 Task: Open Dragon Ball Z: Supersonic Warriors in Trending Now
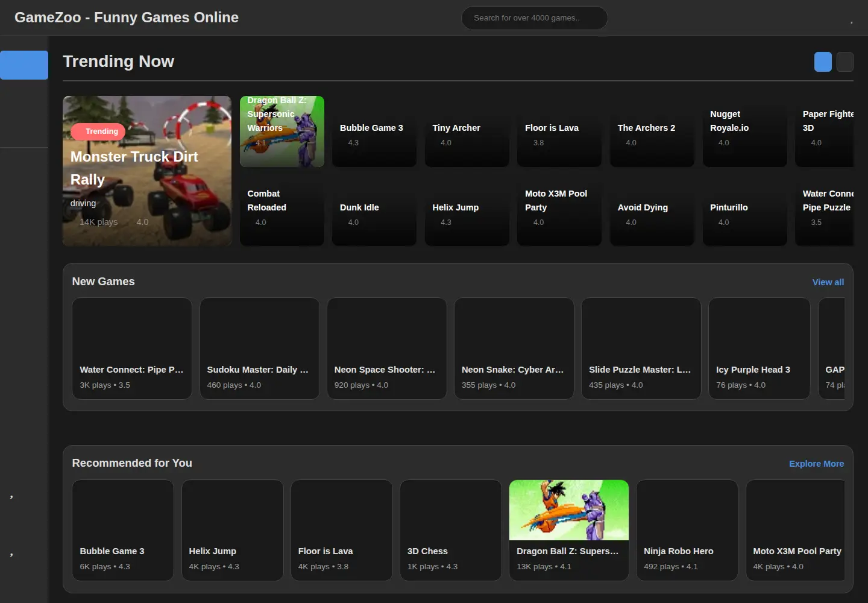tap(282, 131)
